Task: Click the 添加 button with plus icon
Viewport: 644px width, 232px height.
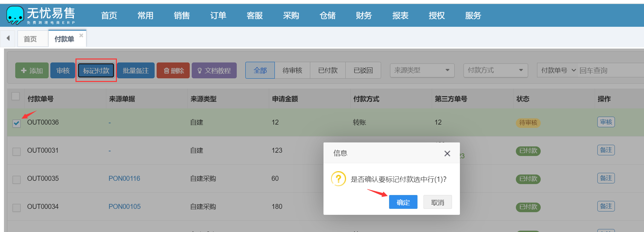Action: point(32,71)
